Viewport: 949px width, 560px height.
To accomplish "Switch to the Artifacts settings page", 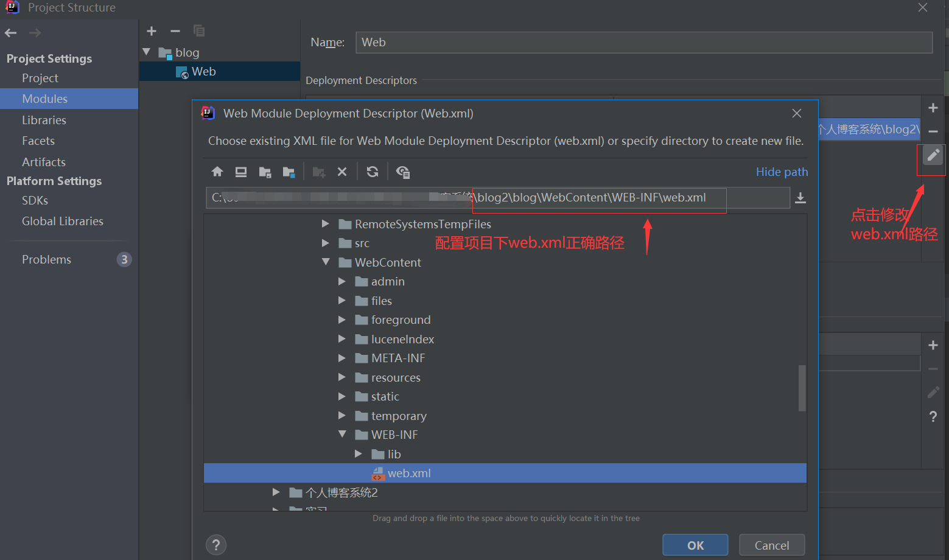I will coord(43,162).
